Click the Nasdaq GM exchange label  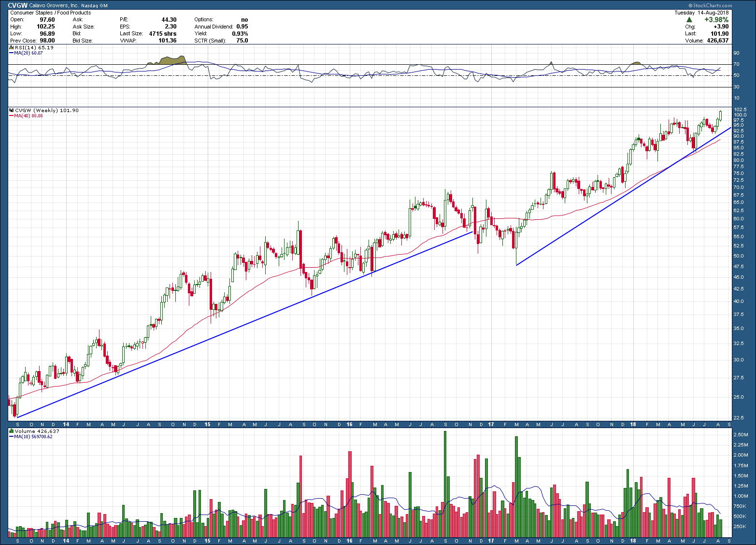[94, 6]
